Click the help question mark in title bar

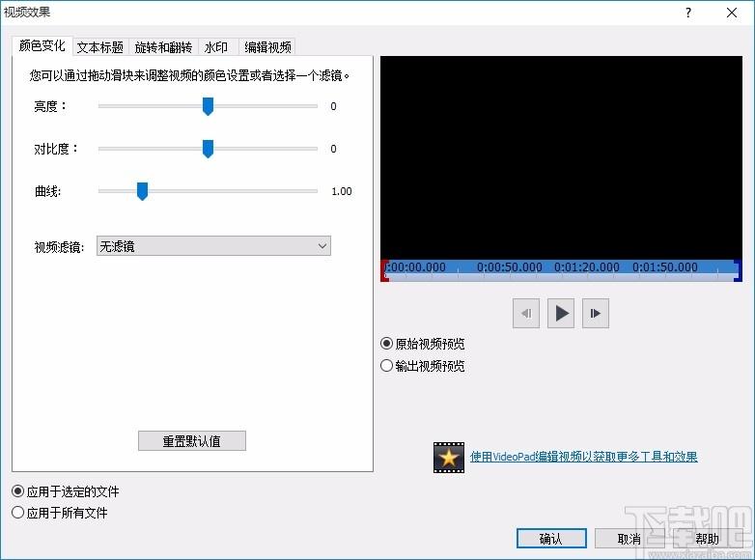(688, 13)
